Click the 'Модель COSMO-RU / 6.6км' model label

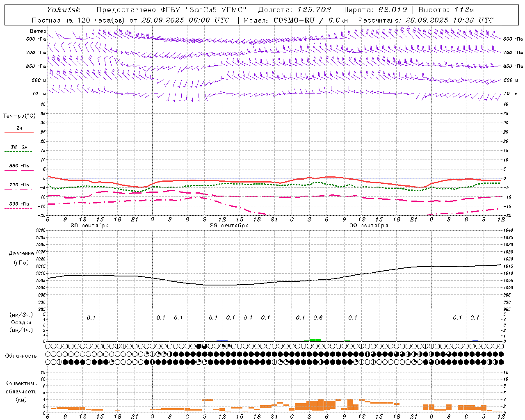click(x=295, y=20)
